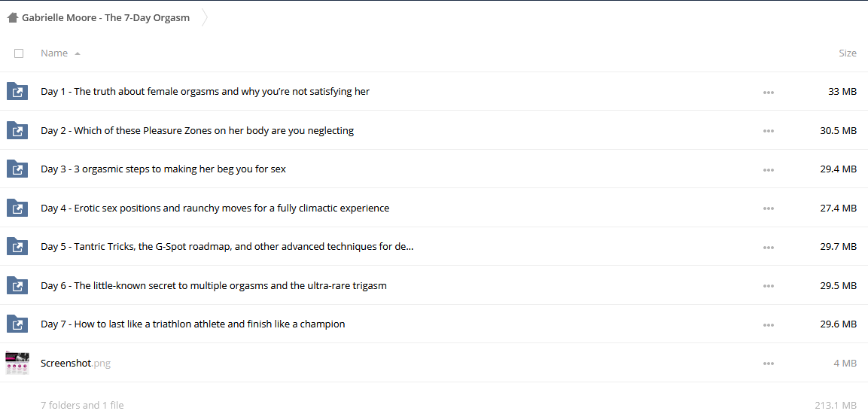Open the Day 2 shared folder icon
Viewport: 868px width, 420px height.
17,130
